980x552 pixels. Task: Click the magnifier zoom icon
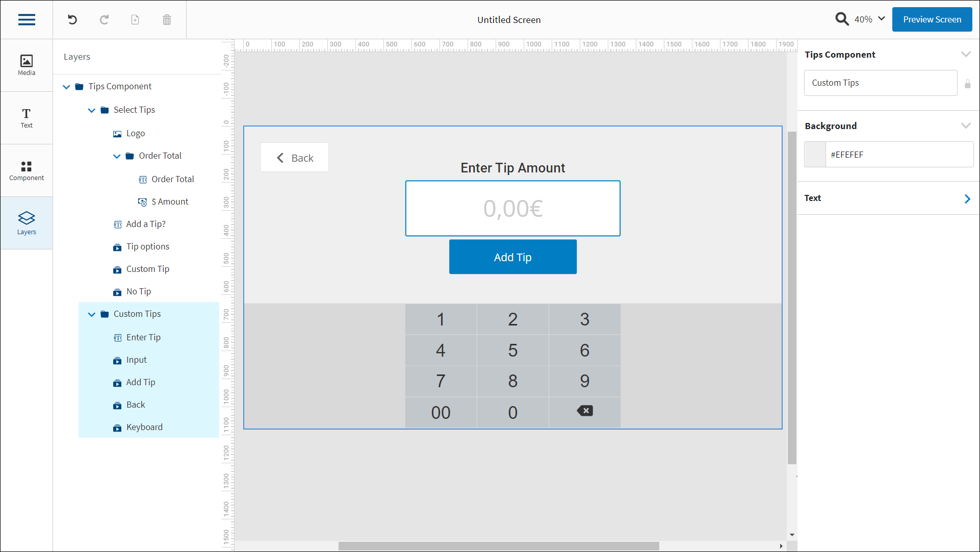[x=842, y=19]
